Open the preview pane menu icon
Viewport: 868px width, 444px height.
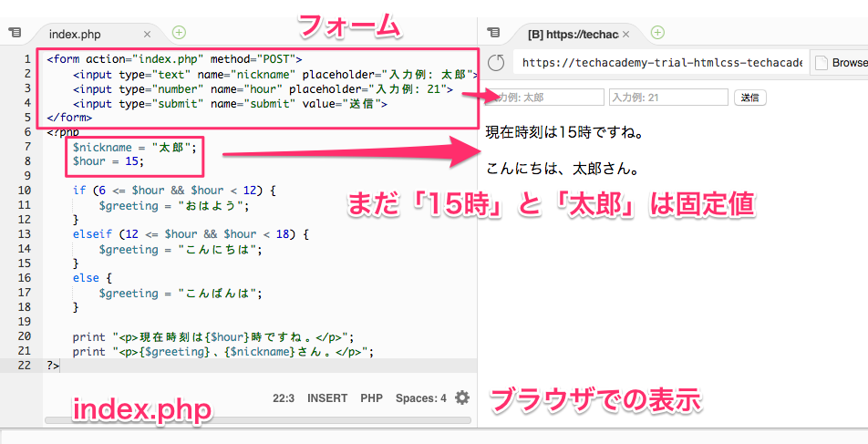point(493,34)
